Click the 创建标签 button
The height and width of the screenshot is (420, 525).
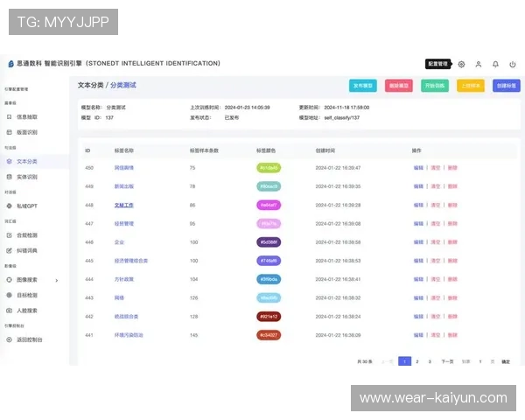click(x=506, y=86)
